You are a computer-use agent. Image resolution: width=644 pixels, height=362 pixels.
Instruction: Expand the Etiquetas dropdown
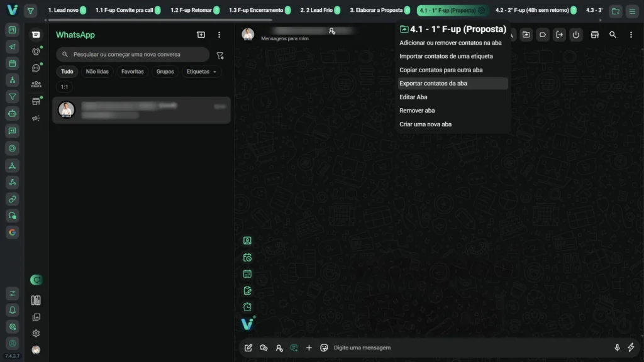coord(202,72)
